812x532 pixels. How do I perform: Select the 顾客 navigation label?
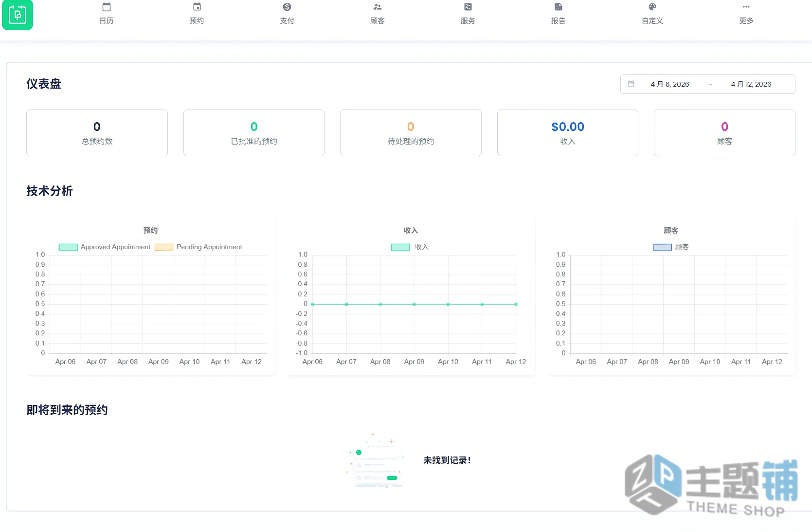[x=378, y=21]
